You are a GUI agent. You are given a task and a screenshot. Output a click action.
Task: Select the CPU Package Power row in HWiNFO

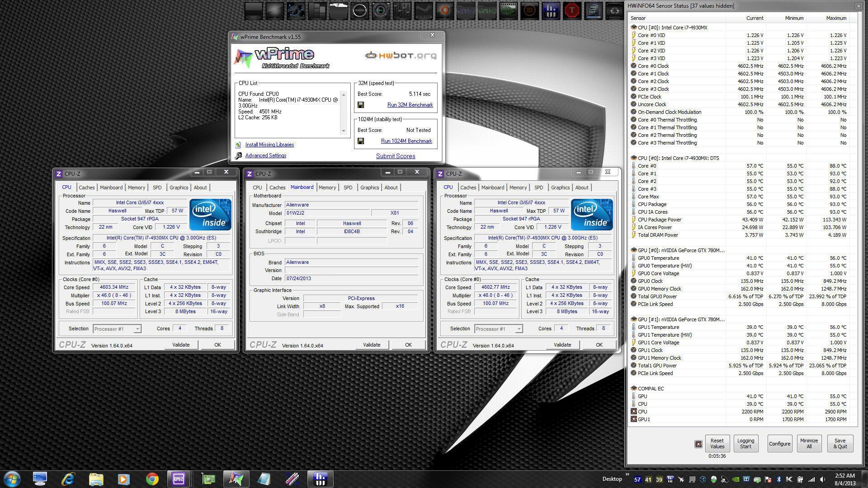(740, 220)
